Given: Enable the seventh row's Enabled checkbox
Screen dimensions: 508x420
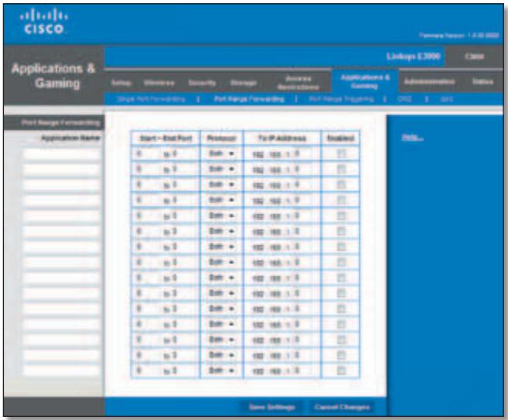Looking at the screenshot, I should (x=341, y=247).
